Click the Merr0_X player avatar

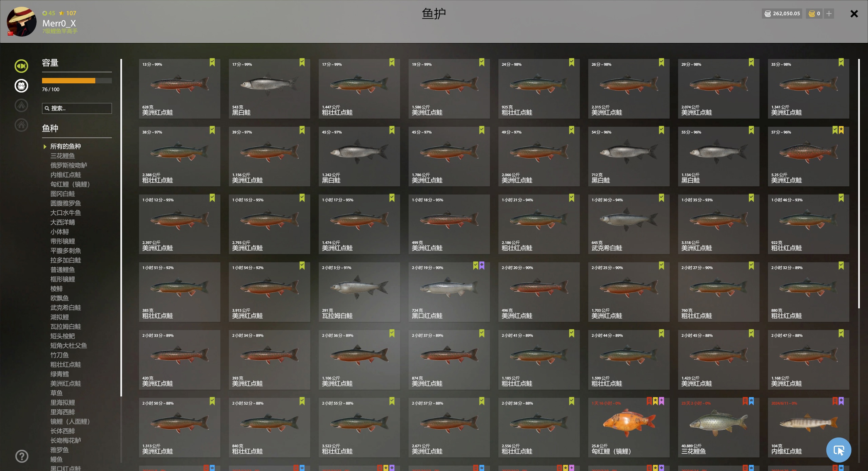tap(22, 22)
